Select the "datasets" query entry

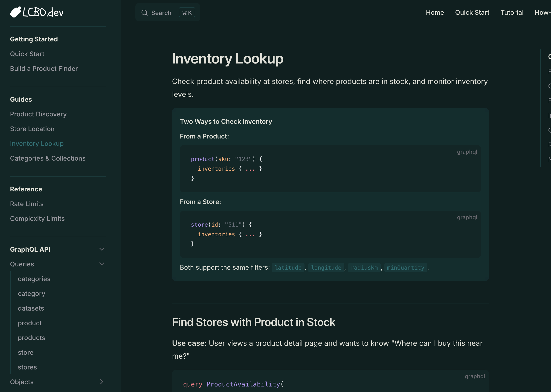pos(31,308)
